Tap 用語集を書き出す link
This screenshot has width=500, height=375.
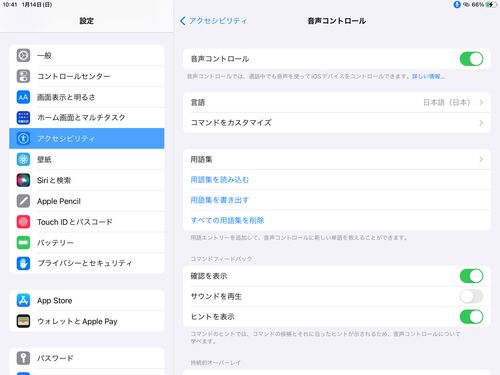220,200
